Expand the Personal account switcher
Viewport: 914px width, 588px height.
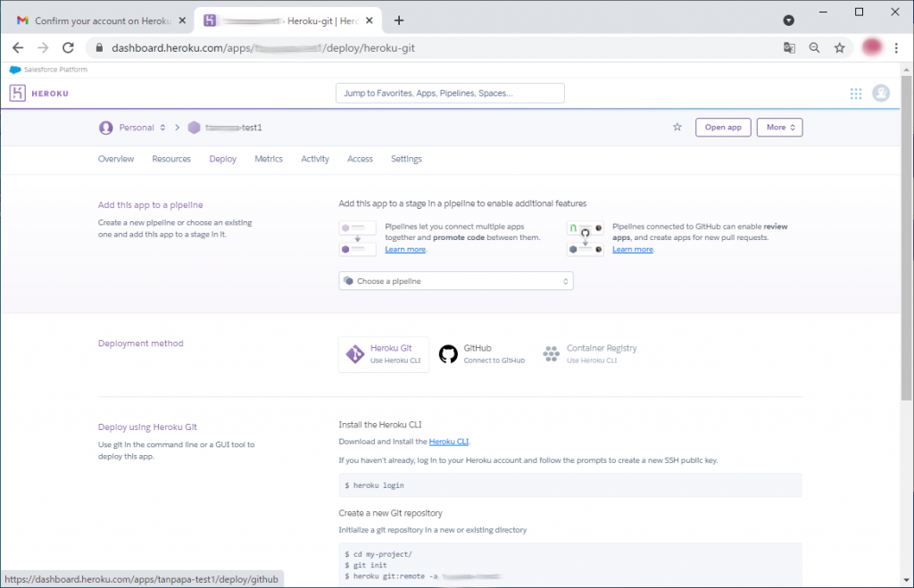(x=134, y=128)
